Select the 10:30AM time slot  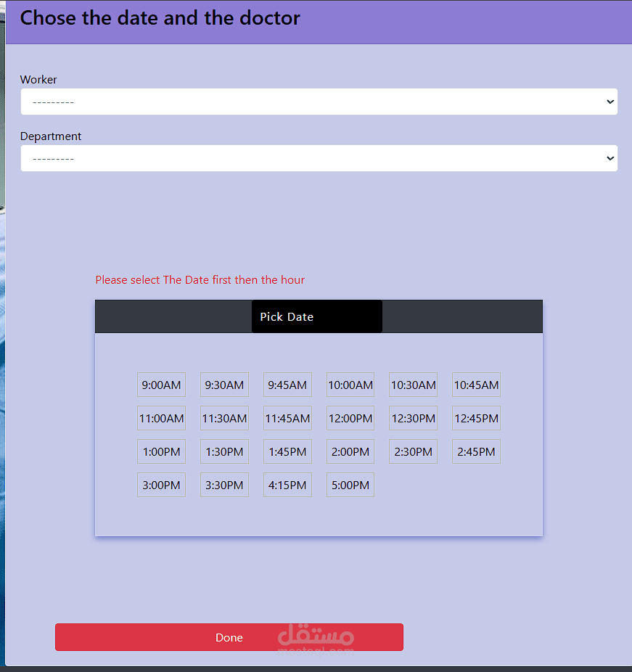point(414,385)
